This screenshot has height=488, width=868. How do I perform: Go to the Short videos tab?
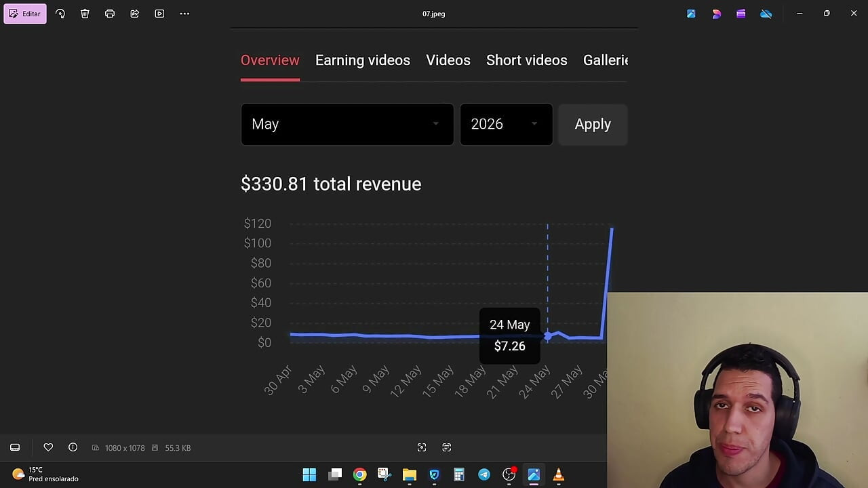(x=527, y=60)
